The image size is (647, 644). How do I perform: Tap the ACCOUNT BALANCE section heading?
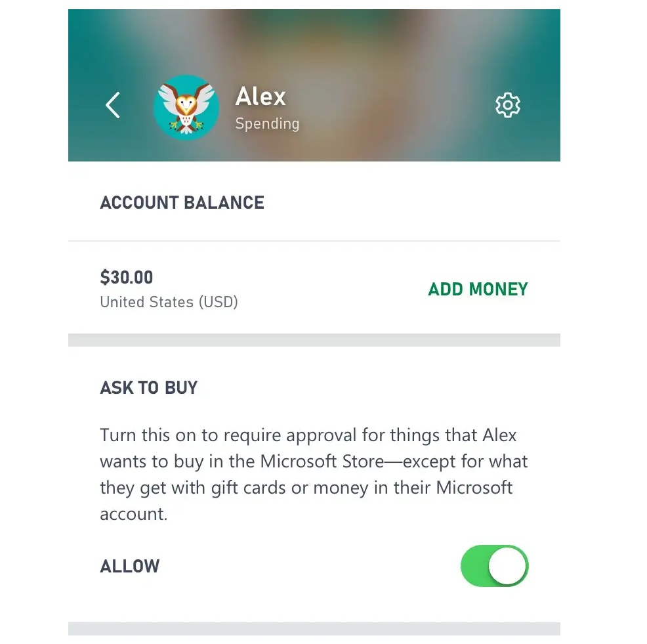click(182, 203)
